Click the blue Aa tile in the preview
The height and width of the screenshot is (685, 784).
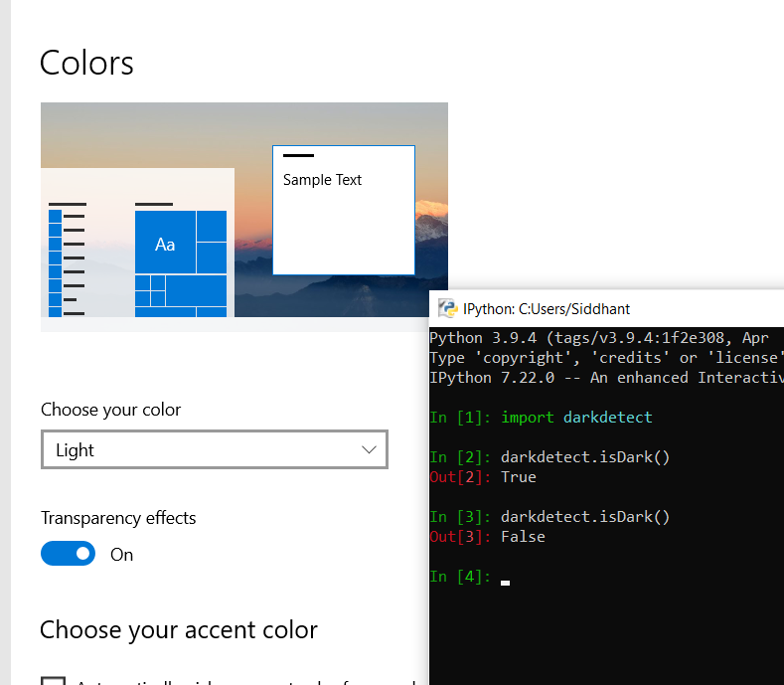[x=165, y=243]
